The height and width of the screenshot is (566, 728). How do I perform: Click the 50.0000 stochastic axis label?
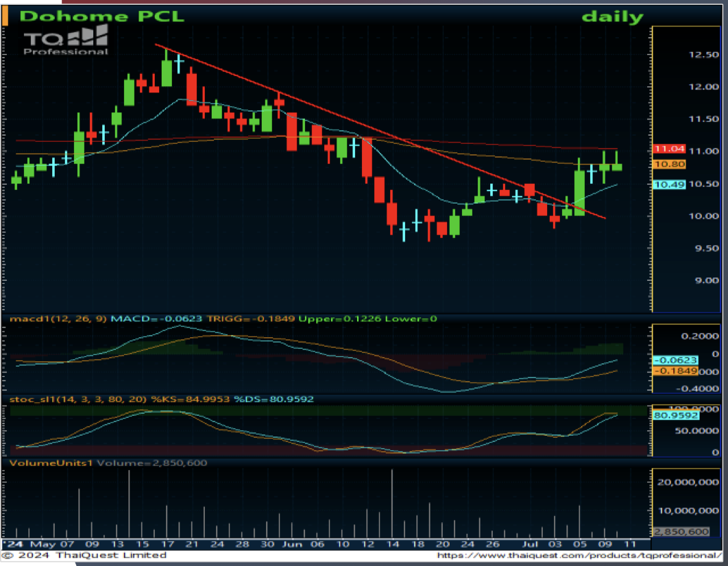698,431
